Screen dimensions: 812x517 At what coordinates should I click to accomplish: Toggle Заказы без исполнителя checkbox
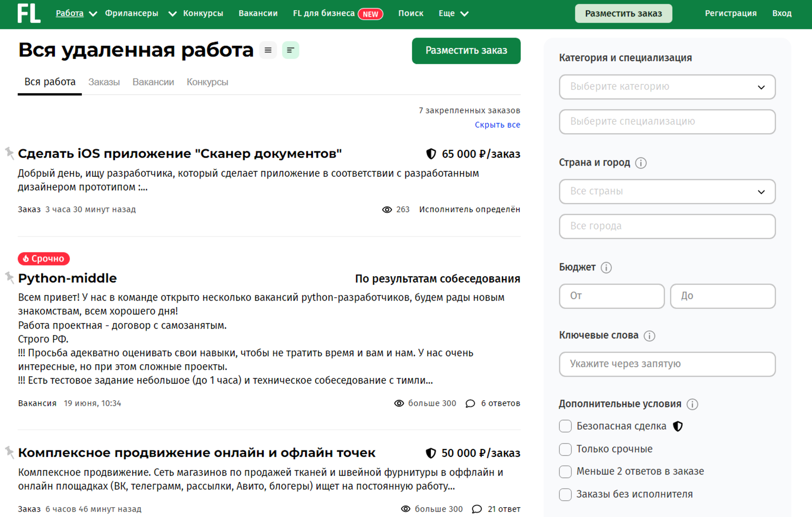[x=565, y=494]
